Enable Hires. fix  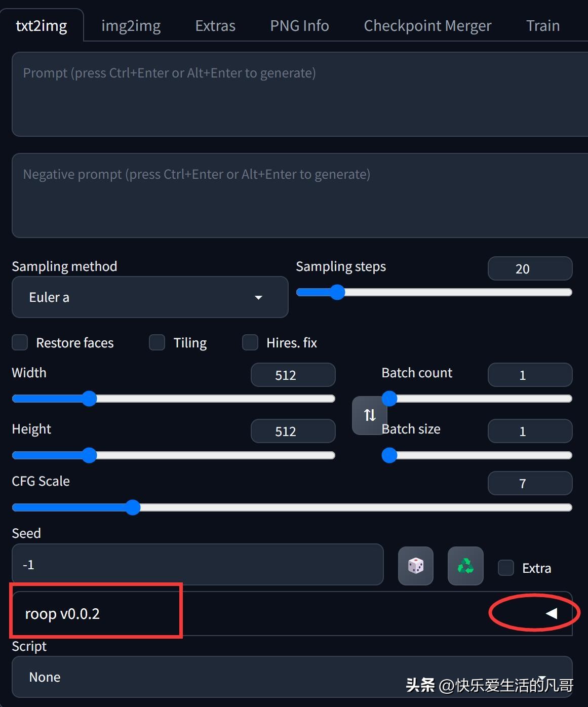coord(250,342)
